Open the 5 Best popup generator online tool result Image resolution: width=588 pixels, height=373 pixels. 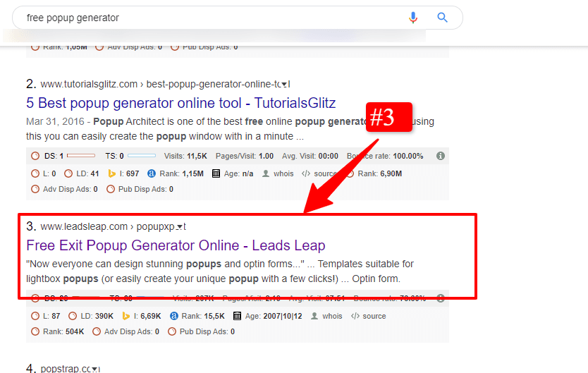[180, 103]
